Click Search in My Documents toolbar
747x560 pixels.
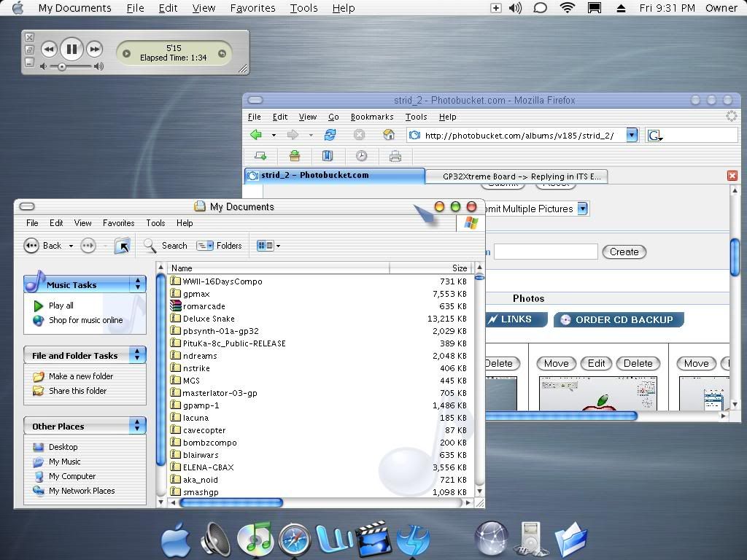click(x=166, y=246)
